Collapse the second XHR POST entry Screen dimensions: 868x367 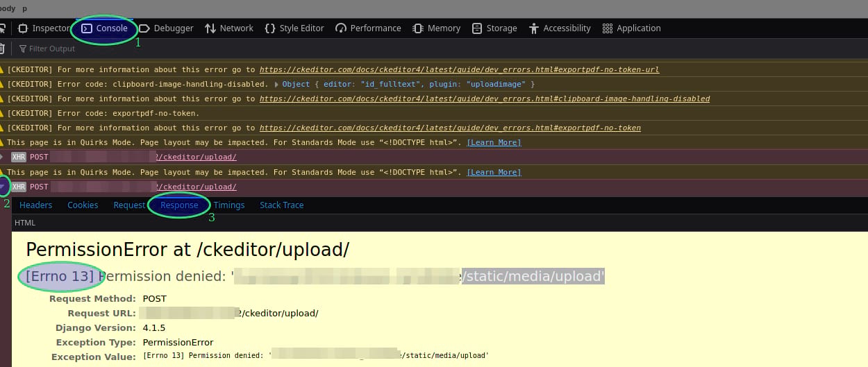coord(3,187)
